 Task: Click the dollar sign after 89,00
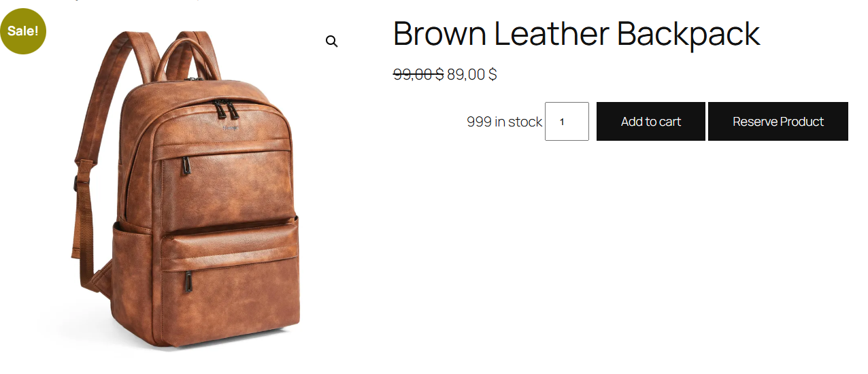tap(493, 74)
